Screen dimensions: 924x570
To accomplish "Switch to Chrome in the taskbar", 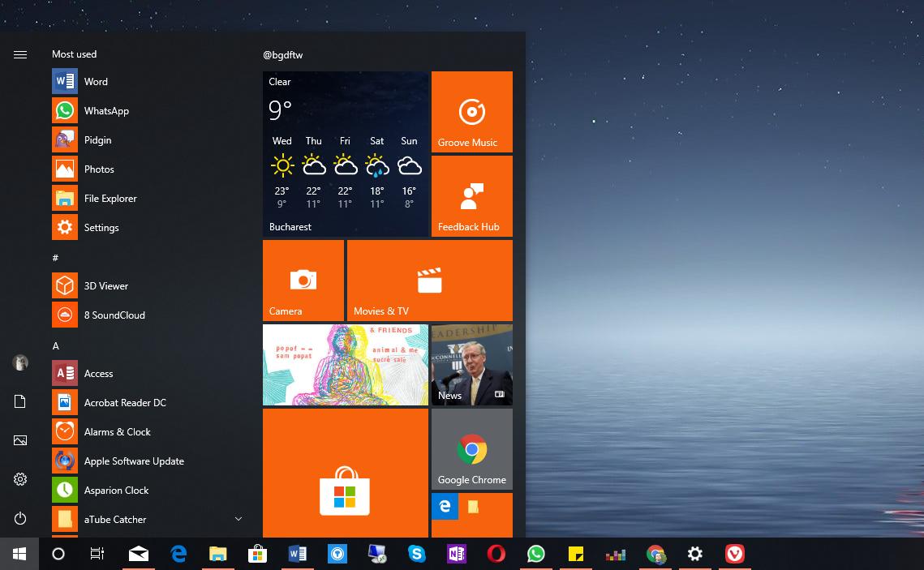I will click(x=655, y=554).
